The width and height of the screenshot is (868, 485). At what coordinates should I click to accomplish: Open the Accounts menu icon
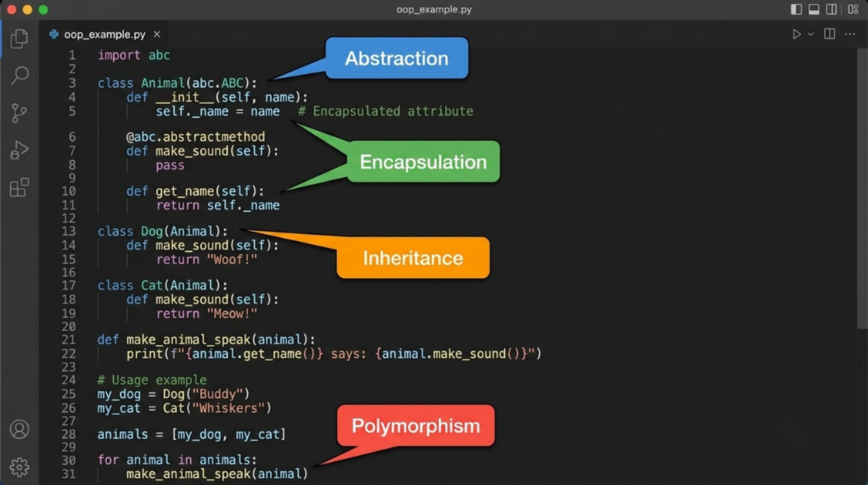pyautogui.click(x=19, y=429)
